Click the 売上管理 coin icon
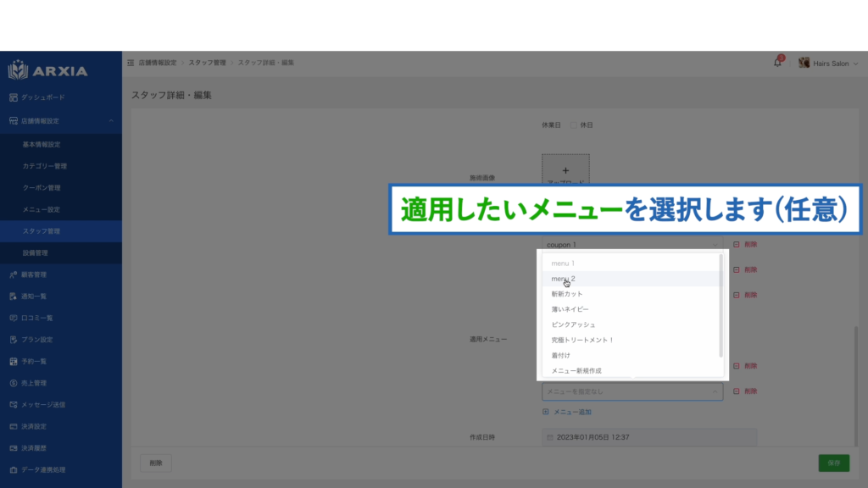 (14, 383)
